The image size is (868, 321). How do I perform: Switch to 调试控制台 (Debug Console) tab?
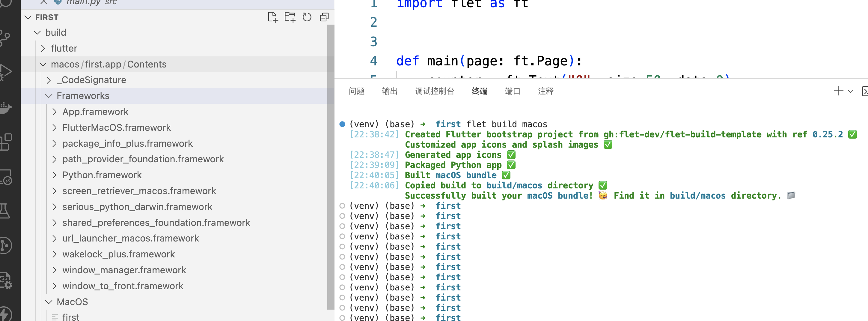coord(435,91)
